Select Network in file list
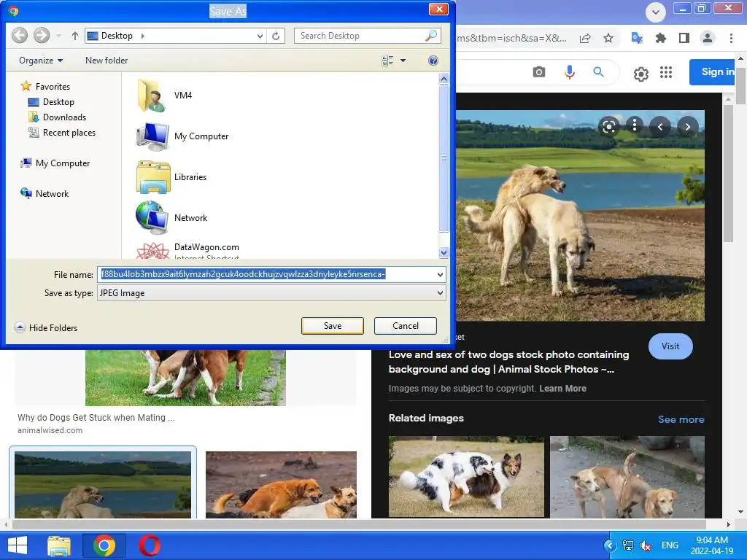 (x=172, y=217)
